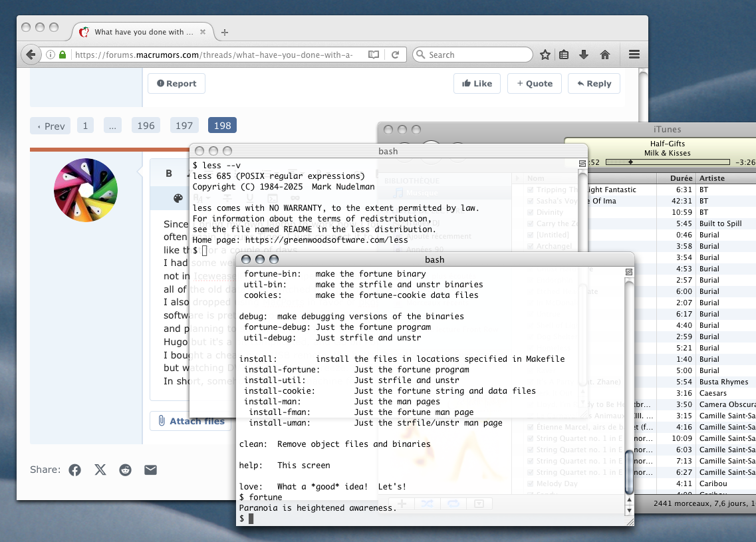Open a new tab with the plus button
This screenshot has width=756, height=542.
click(225, 33)
